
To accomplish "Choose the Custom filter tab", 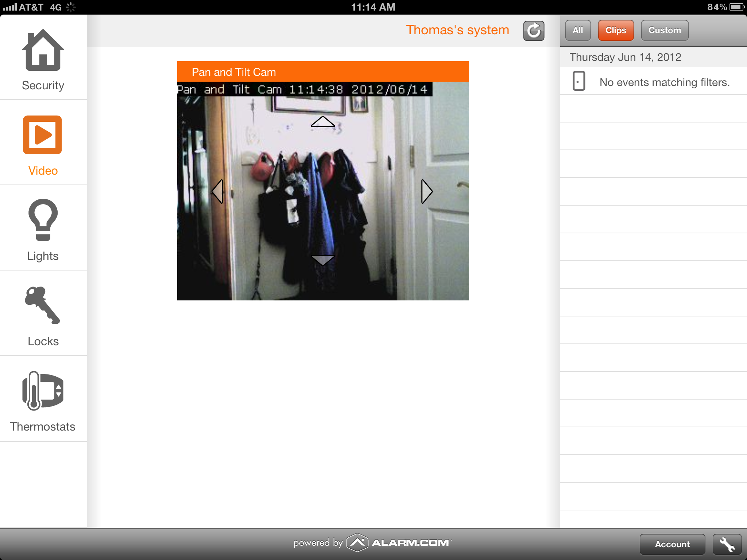I will (x=665, y=30).
